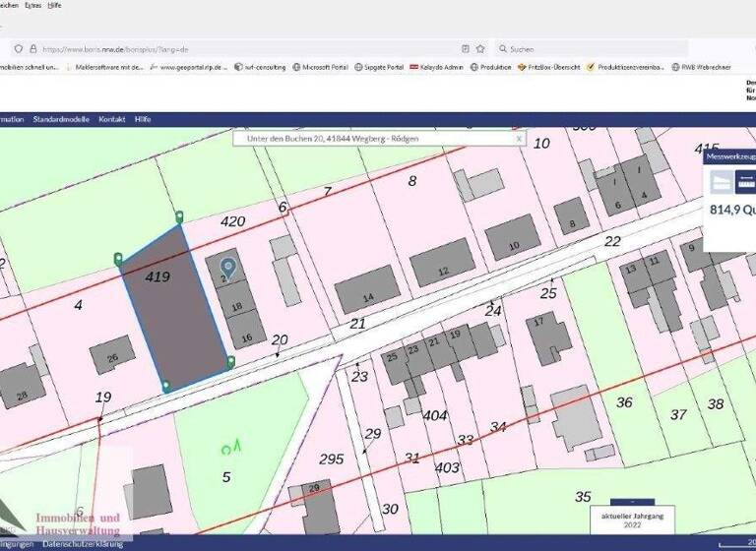Select the area measurement tool icon
This screenshot has height=551, width=756.
(x=723, y=181)
